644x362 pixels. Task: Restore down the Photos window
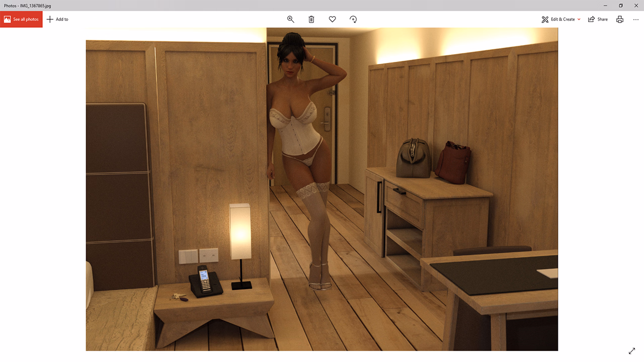620,6
